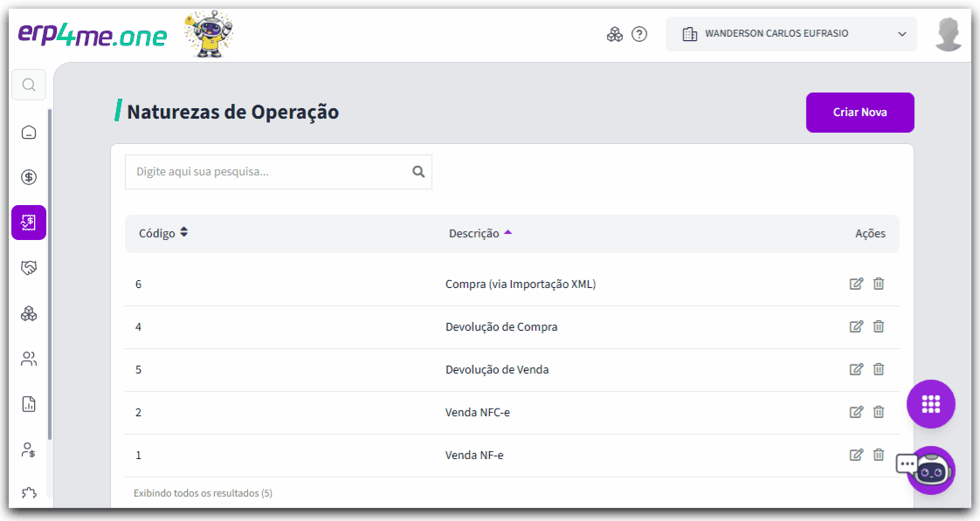Screen dimensions: 980x521
Task: Edit the Compra (via Importação XML) row
Action: pyautogui.click(x=856, y=284)
